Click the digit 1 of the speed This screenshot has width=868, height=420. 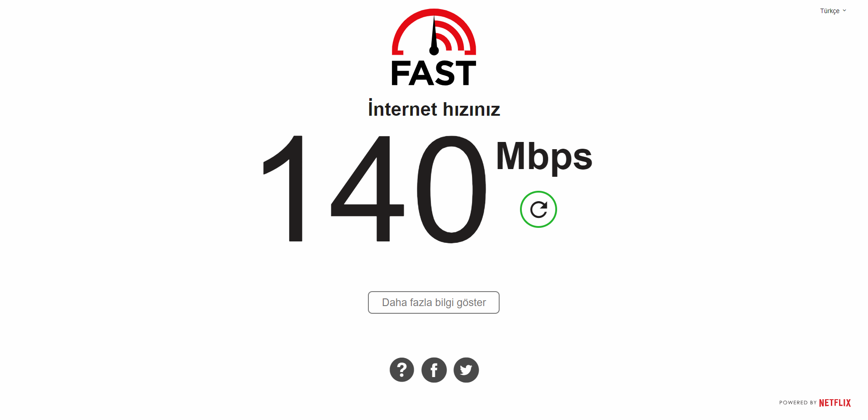pos(283,189)
